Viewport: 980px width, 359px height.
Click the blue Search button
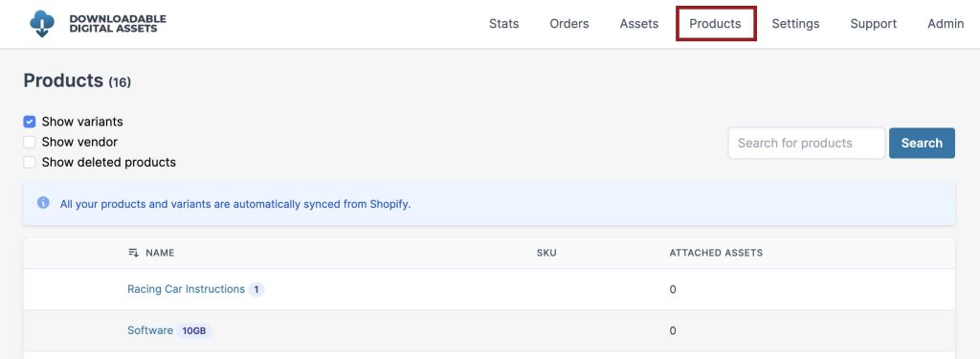(922, 144)
